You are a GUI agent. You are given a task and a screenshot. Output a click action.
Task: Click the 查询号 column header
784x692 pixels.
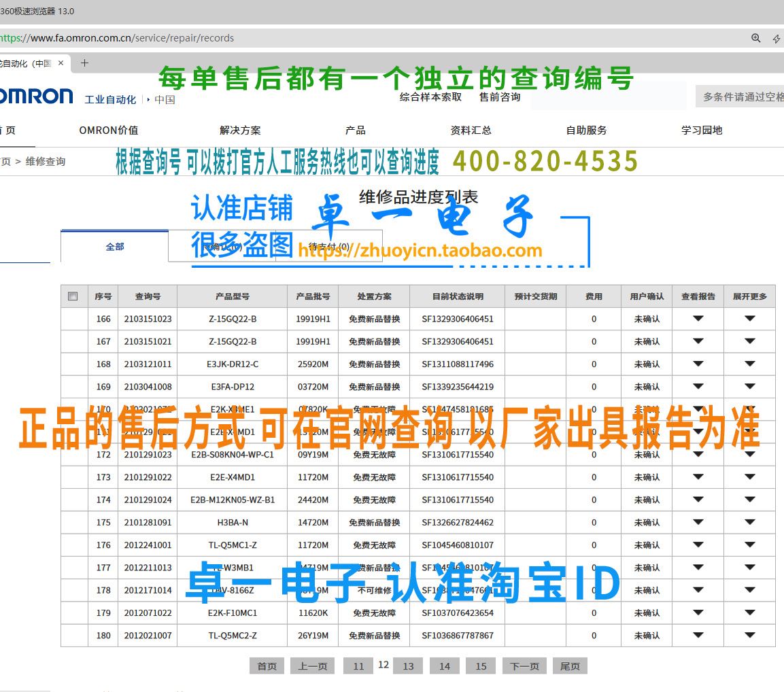point(148,296)
